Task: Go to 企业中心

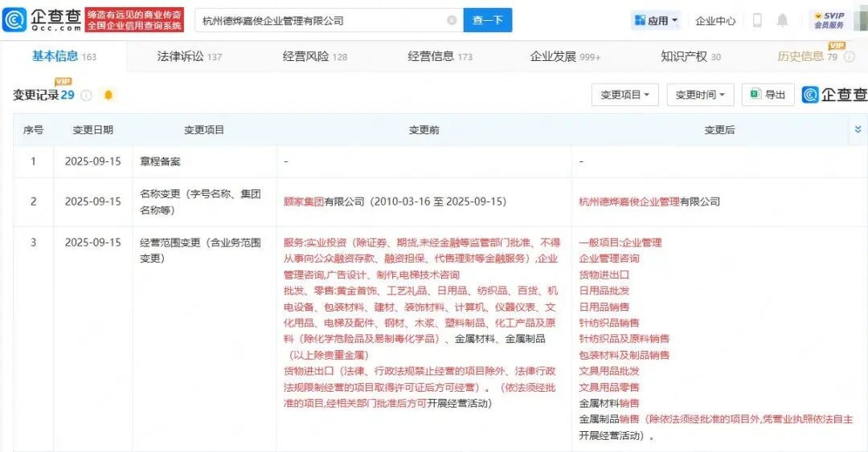Action: click(x=715, y=21)
